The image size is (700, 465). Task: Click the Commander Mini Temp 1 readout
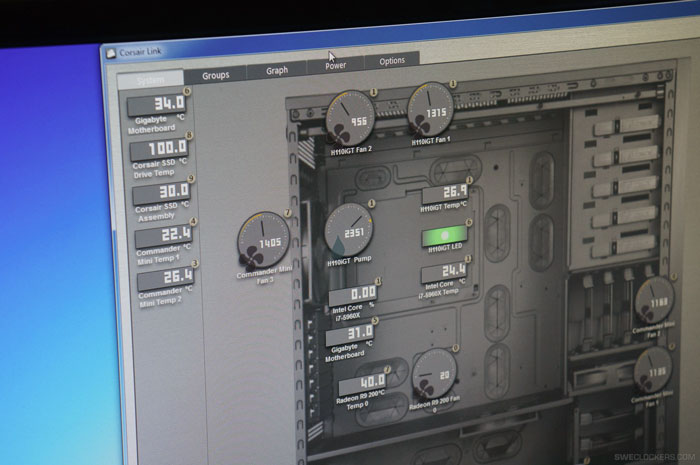coord(164,235)
